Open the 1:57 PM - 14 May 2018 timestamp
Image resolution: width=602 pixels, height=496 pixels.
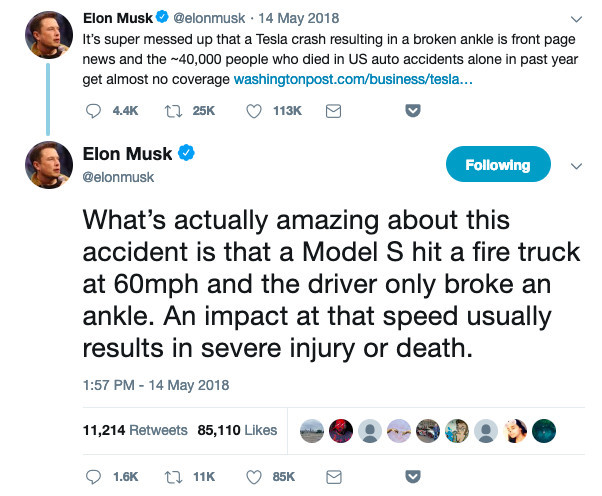[x=156, y=385]
